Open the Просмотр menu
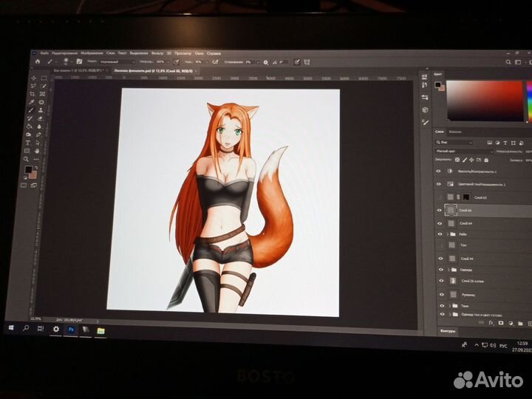The image size is (532, 399). click(x=183, y=54)
